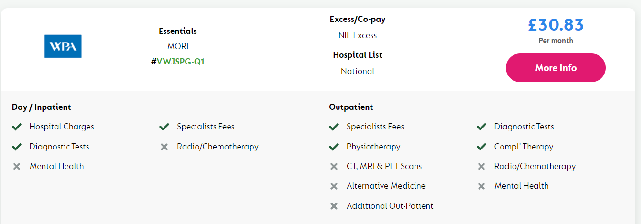Click tick icon for outpatient Diagnostic Tests
This screenshot has height=224, width=644.
coord(481,127)
